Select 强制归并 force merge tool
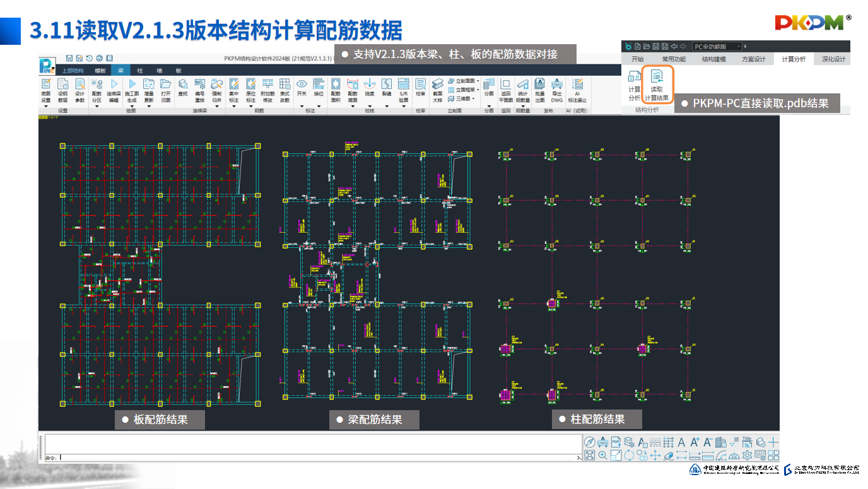 (x=217, y=90)
